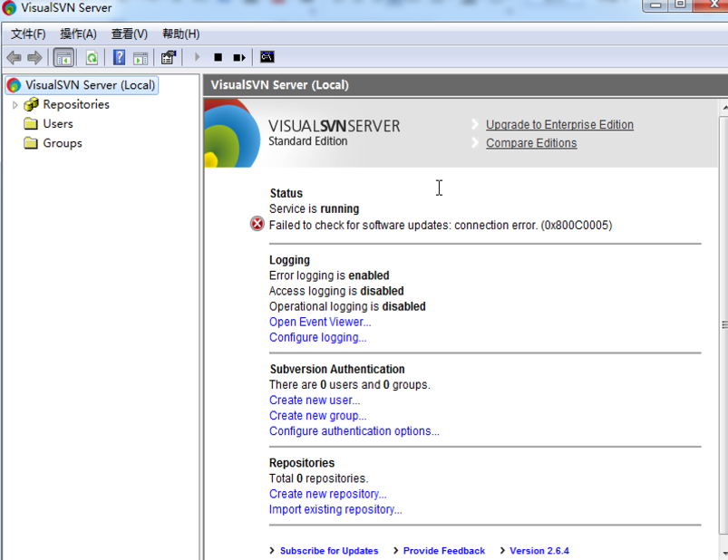Toggle the show/hide action pane toolbar icon
728x560 pixels.
(x=141, y=57)
